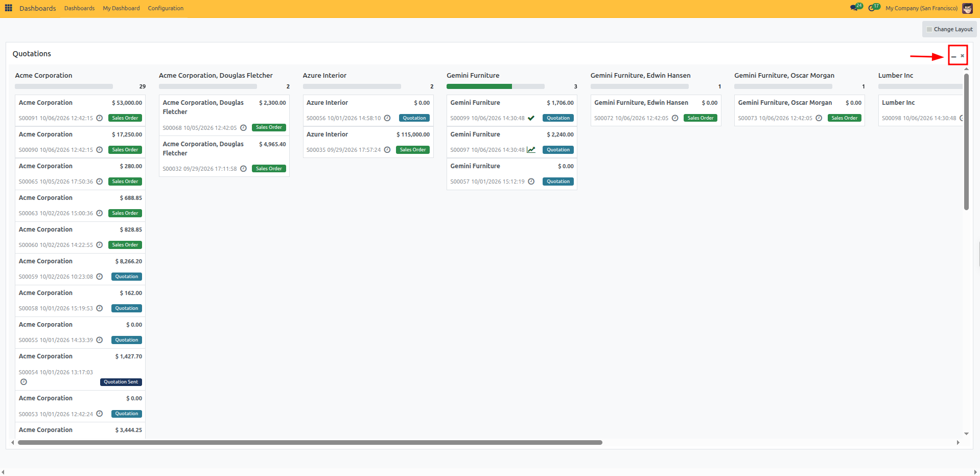Click the Gemini Furniture, Oscar Morgan column header
Image resolution: width=980 pixels, height=476 pixels.
(784, 75)
